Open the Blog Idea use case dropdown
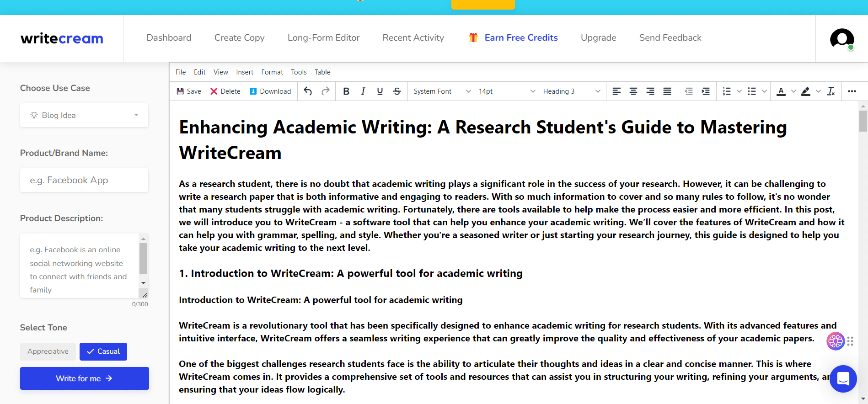This screenshot has height=404, width=868. click(x=84, y=115)
